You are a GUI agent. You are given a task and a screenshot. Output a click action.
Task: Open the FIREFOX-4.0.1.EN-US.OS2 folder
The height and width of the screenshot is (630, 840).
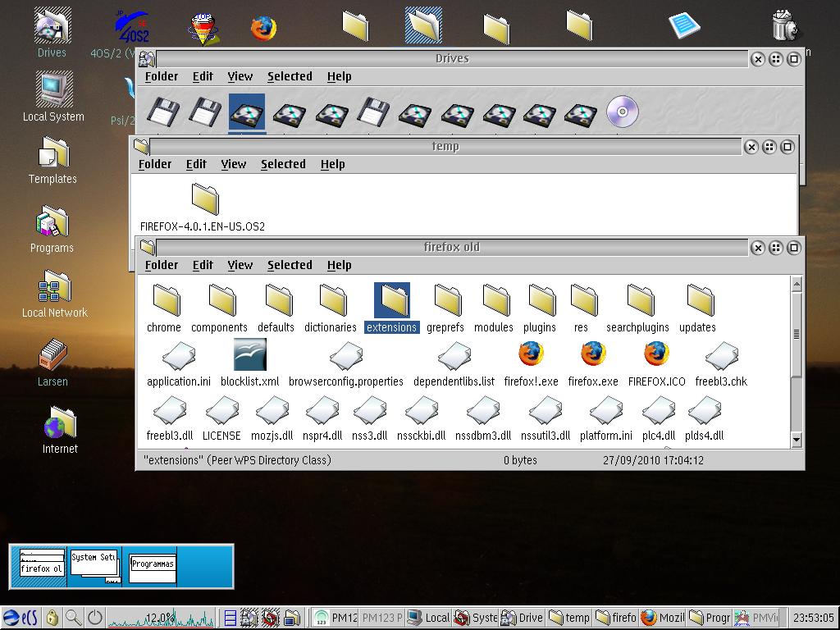click(203, 199)
